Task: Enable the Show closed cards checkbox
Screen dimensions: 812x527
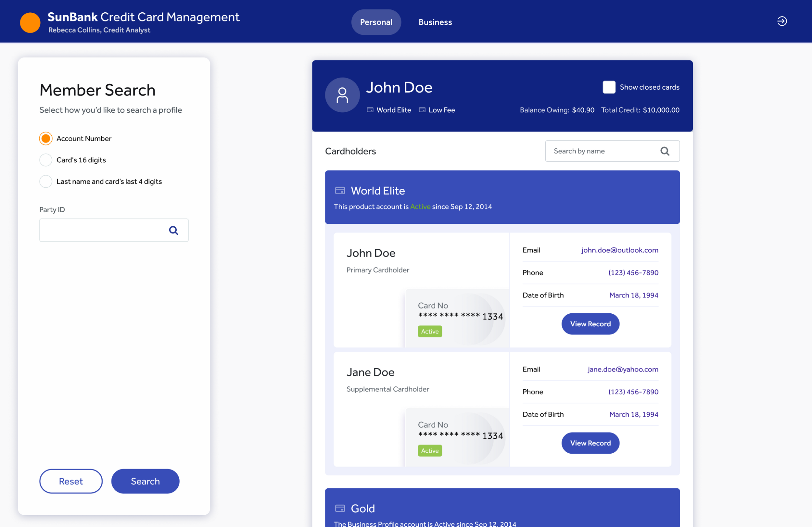Action: [609, 87]
